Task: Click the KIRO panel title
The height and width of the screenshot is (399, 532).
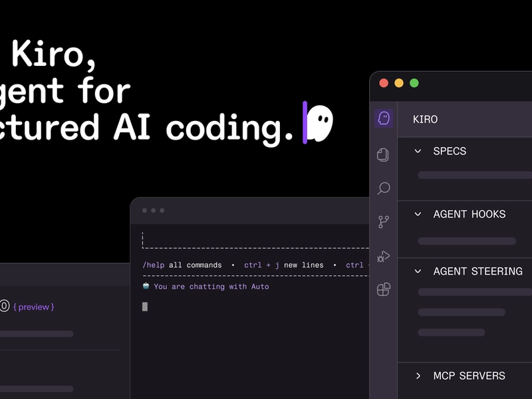Action: (425, 120)
